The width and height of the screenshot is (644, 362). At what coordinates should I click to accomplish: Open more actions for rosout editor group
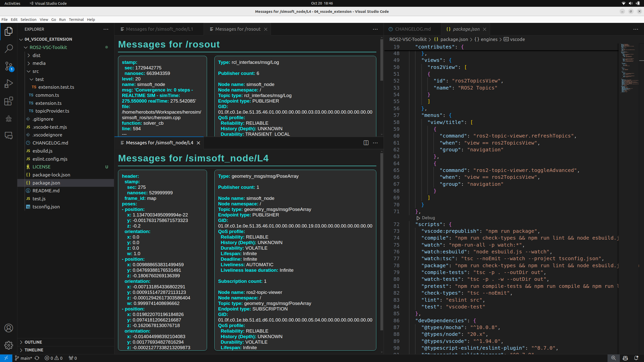pyautogui.click(x=375, y=29)
